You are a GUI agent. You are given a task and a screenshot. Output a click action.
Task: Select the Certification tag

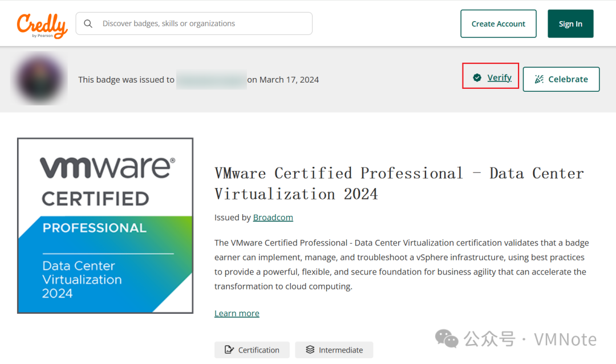tap(252, 350)
